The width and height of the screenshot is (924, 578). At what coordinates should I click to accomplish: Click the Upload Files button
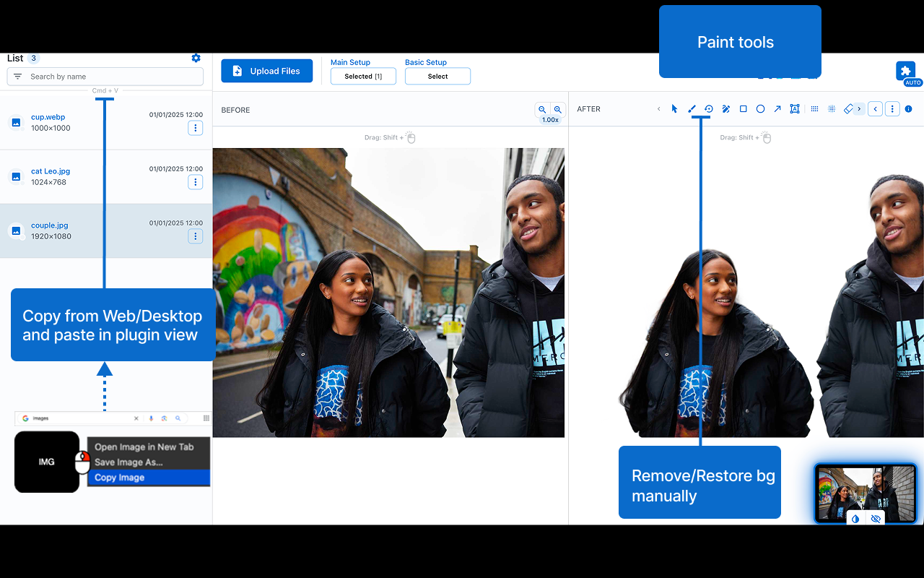tap(266, 71)
